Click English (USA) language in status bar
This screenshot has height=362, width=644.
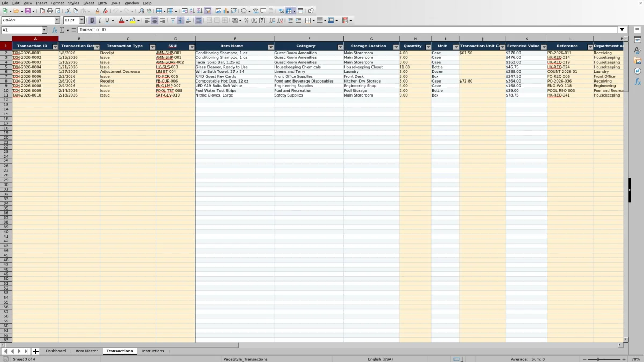click(380, 359)
